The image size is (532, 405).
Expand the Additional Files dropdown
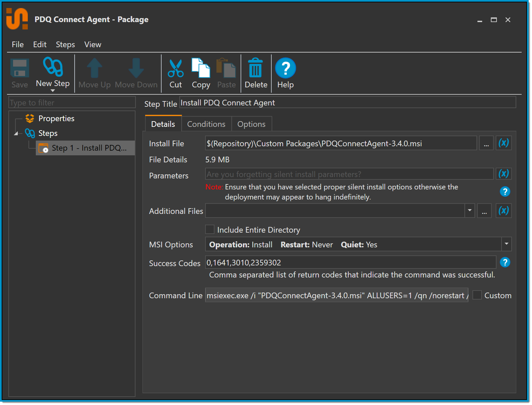tap(470, 211)
